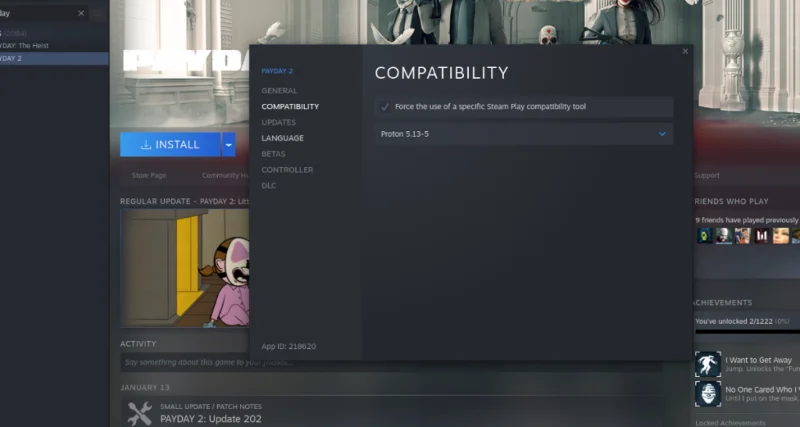Open the Community Hub link
Screen dimensions: 800x427
225,175
